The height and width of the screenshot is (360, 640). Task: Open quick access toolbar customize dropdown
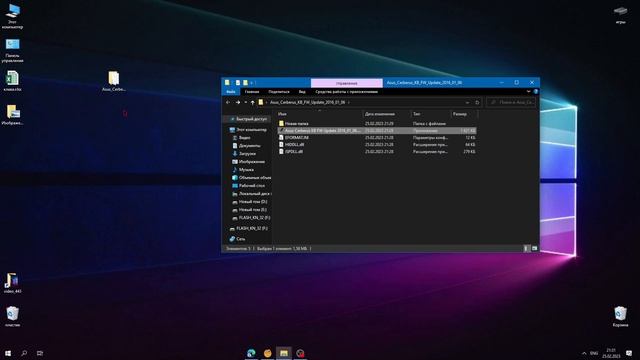(252, 83)
